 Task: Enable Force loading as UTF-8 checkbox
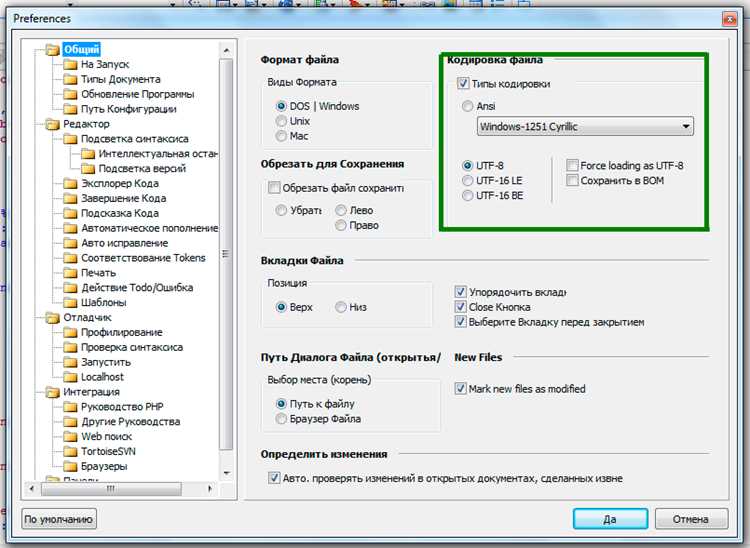[x=572, y=165]
